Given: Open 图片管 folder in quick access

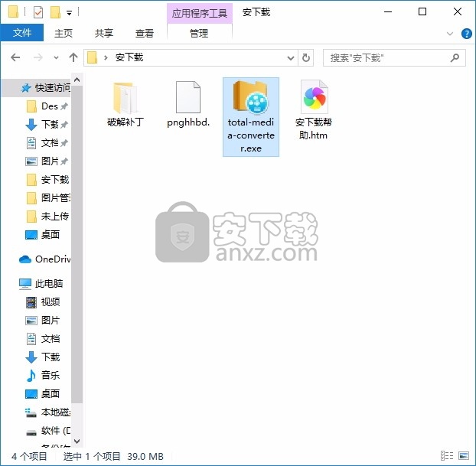Looking at the screenshot, I should click(48, 198).
